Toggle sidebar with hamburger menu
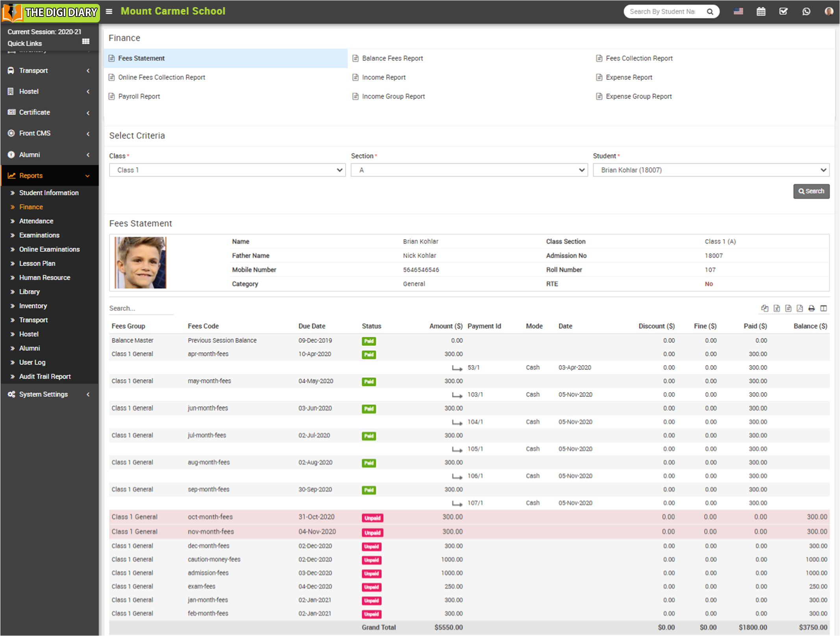The image size is (840, 636). pyautogui.click(x=109, y=11)
